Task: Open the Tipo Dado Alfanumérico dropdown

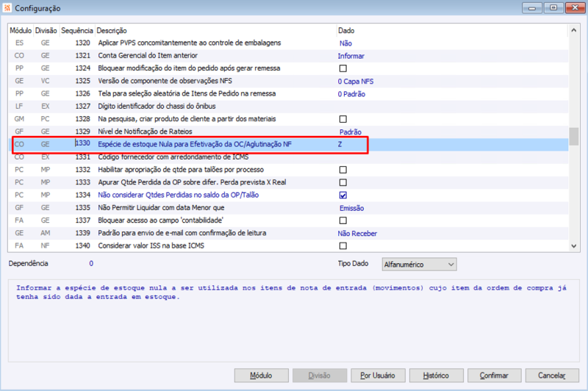Action: tap(419, 265)
